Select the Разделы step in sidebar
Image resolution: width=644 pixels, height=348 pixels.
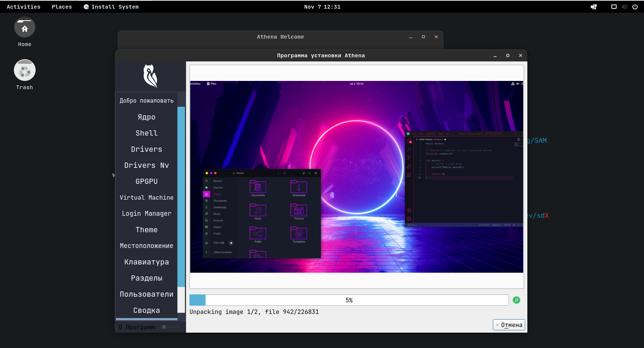click(x=146, y=278)
